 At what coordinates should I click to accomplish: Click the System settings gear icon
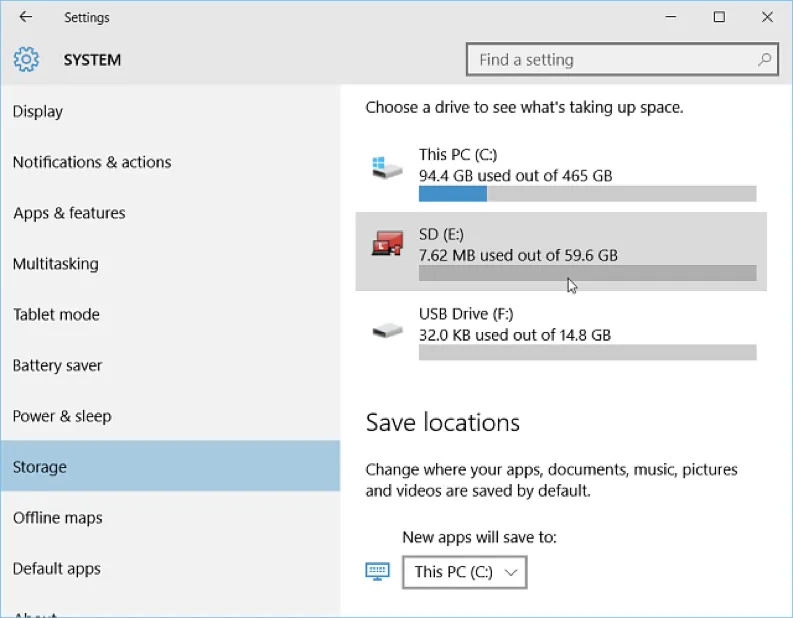[x=26, y=60]
